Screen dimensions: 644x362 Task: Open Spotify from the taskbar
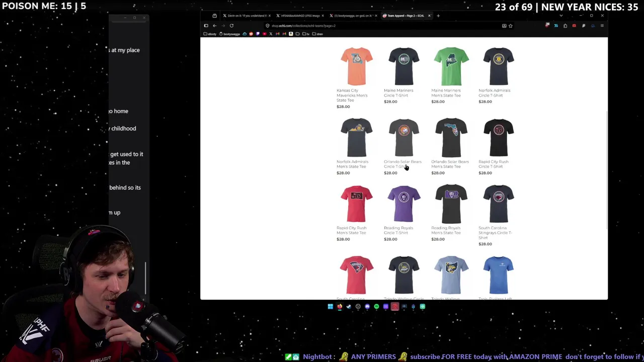coord(376,306)
